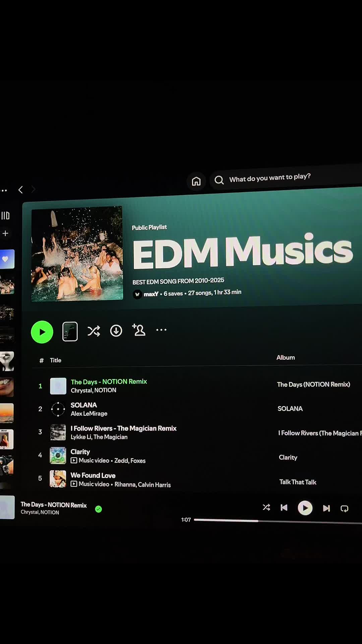Open artist Lykke Li, The Magician
This screenshot has height=644, width=362.
99,437
